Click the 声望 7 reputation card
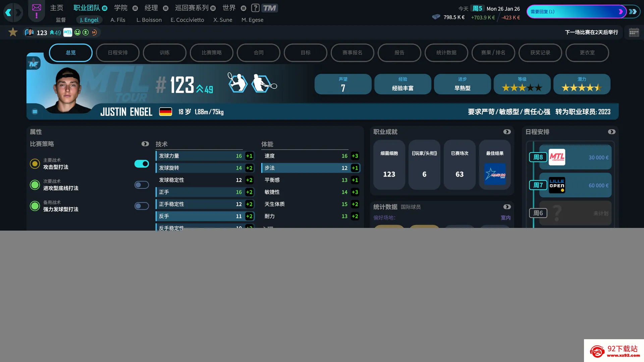 (x=343, y=84)
